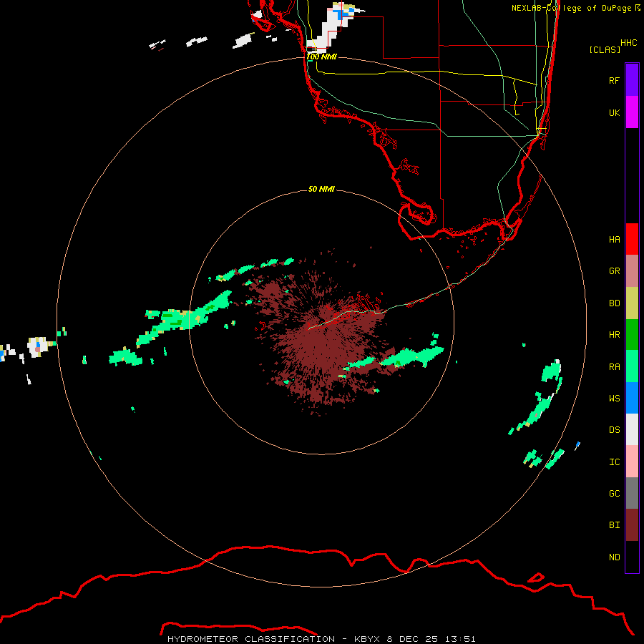The height and width of the screenshot is (644, 644).
Task: Click the BD legend label
Action: click(614, 303)
